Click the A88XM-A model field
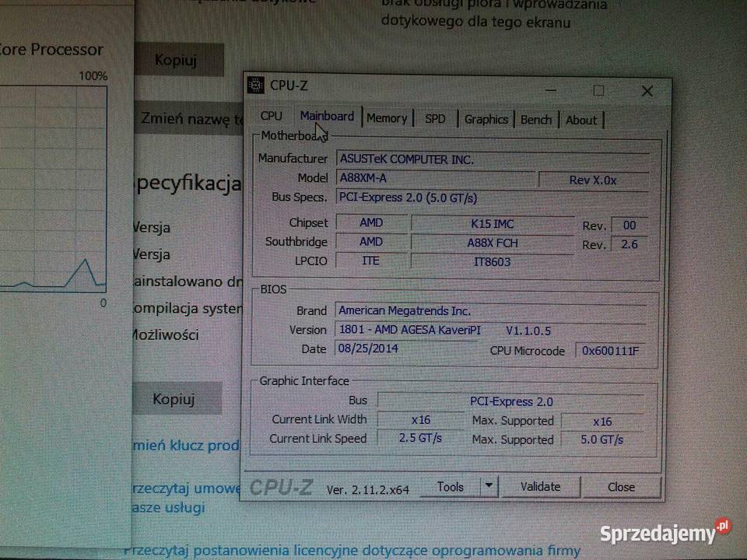This screenshot has height=560, width=747. click(436, 178)
